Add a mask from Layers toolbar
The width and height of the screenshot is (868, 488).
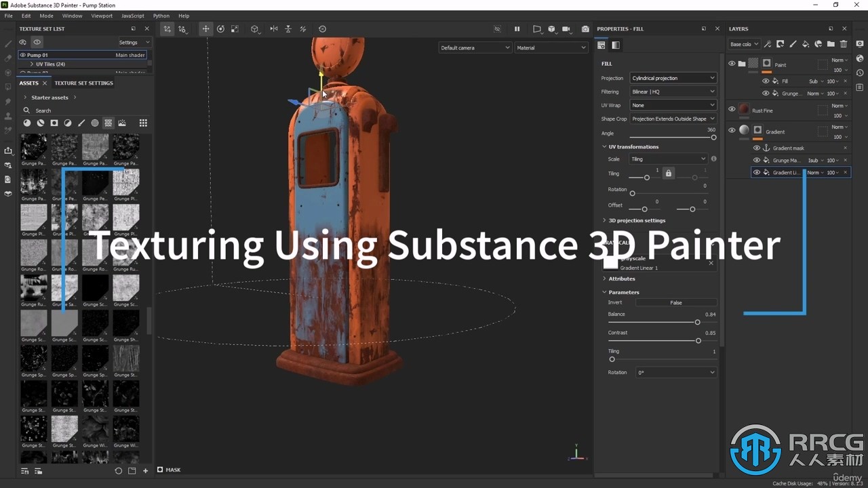tap(781, 44)
